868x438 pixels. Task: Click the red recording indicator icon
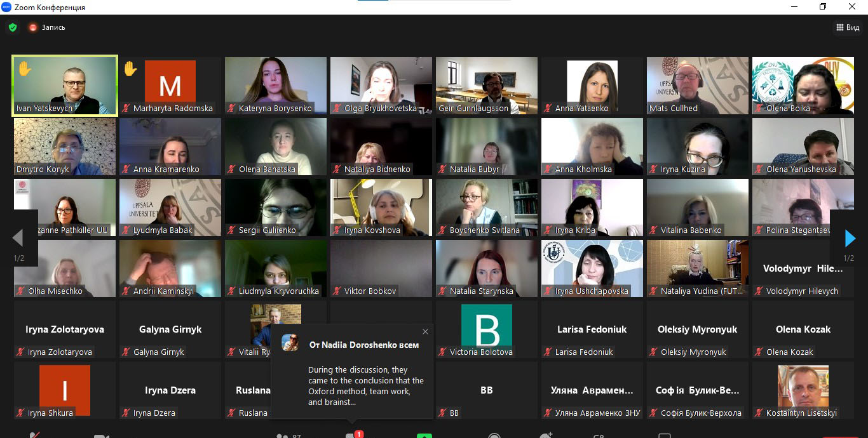(33, 27)
